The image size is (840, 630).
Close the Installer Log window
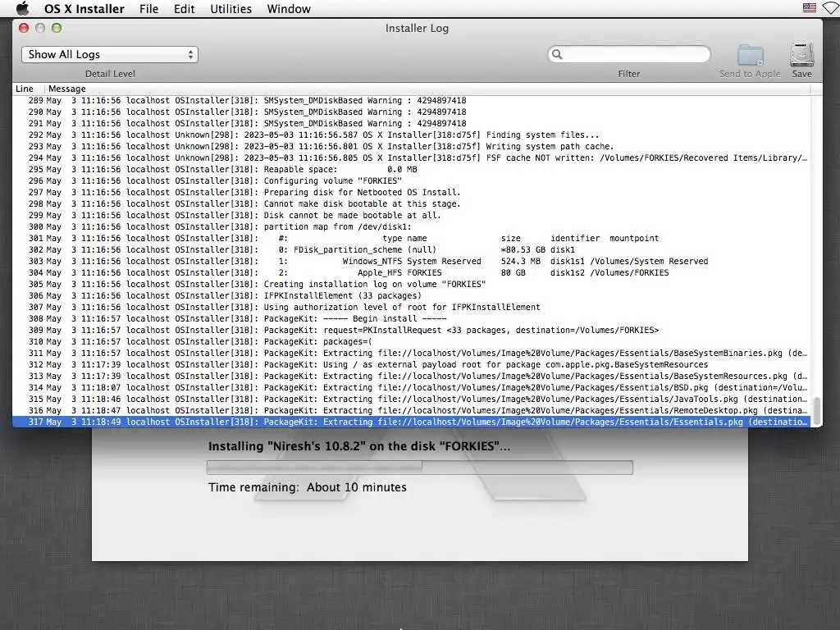24,28
